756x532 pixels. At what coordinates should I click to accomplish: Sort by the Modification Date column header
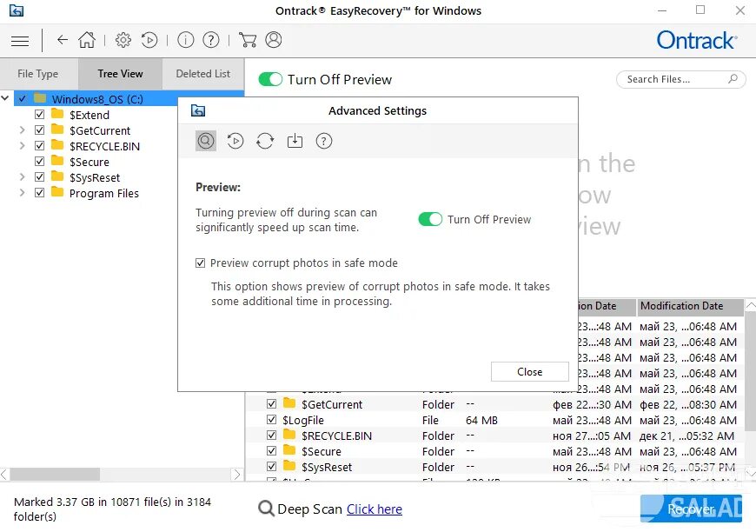(690, 306)
